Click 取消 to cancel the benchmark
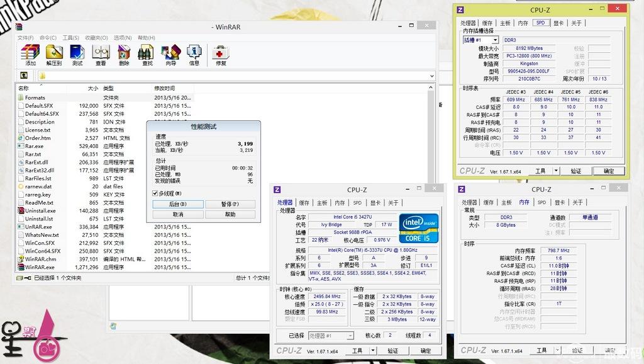This screenshot has height=364, width=644. [x=178, y=214]
